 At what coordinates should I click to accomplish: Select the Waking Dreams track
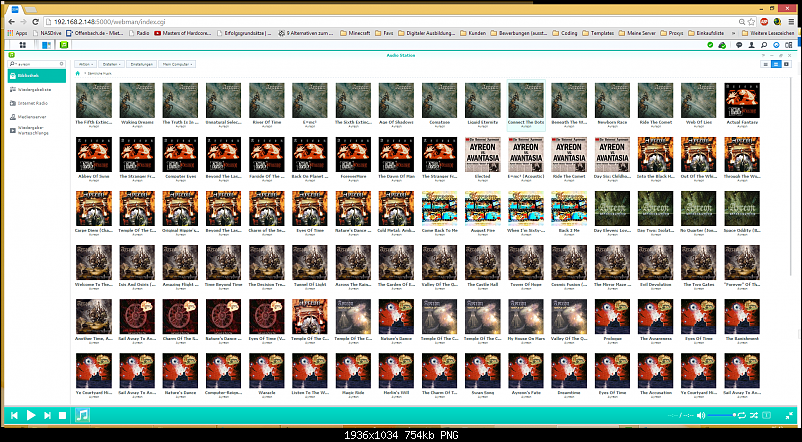pos(137,105)
